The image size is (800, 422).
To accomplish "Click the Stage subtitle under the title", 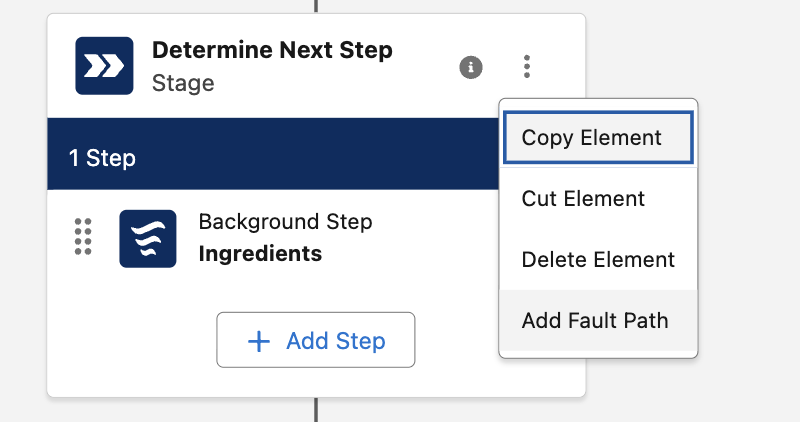I will coord(183,83).
